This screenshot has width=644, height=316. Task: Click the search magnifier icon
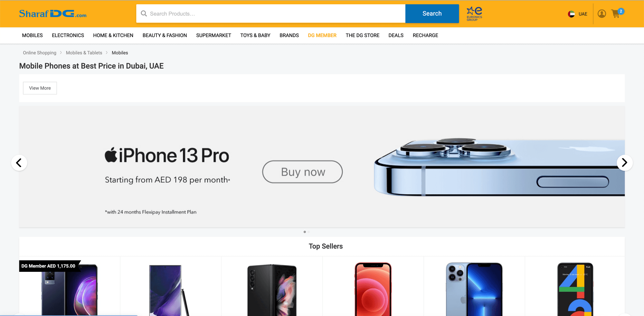(144, 14)
